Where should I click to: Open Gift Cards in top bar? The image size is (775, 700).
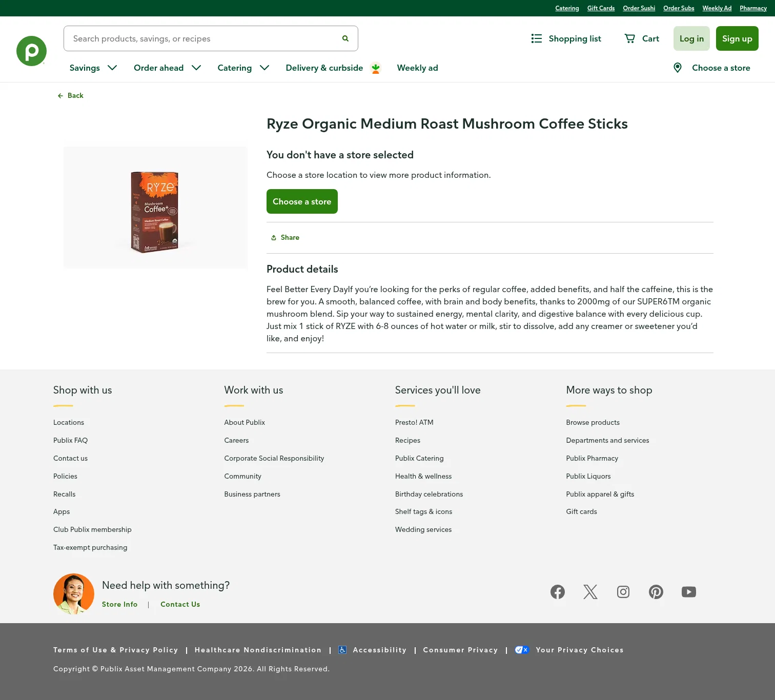(601, 8)
